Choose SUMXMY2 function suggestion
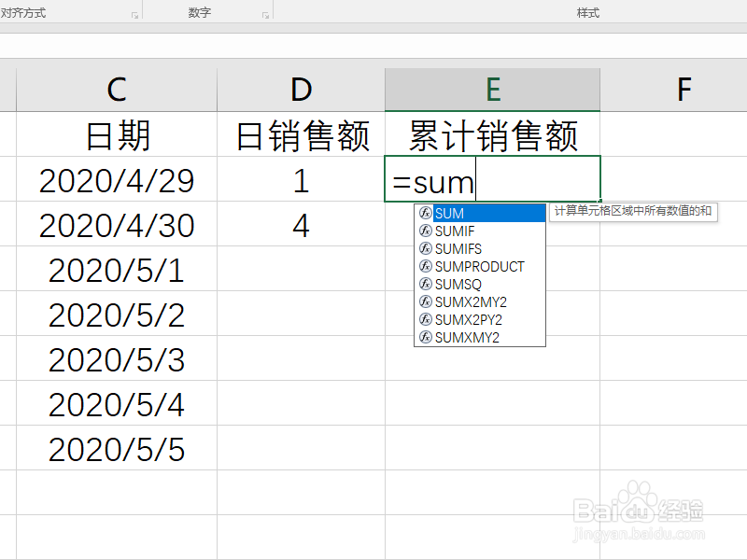Screen dimensions: 747x560 point(480,337)
